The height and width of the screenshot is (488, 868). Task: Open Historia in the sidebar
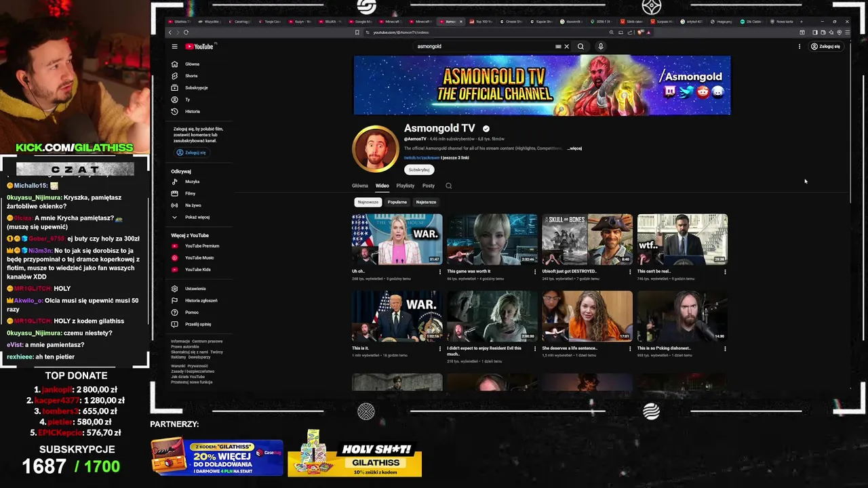click(193, 111)
